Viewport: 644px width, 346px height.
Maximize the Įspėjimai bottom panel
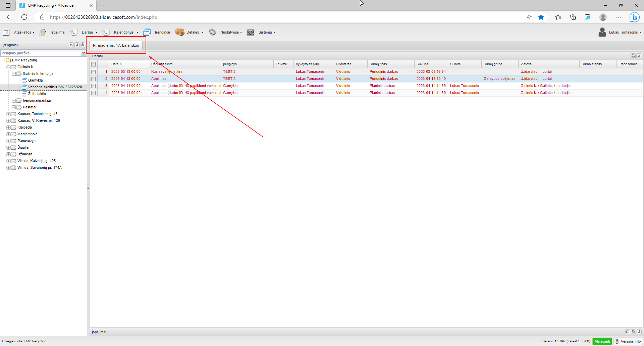pyautogui.click(x=628, y=332)
